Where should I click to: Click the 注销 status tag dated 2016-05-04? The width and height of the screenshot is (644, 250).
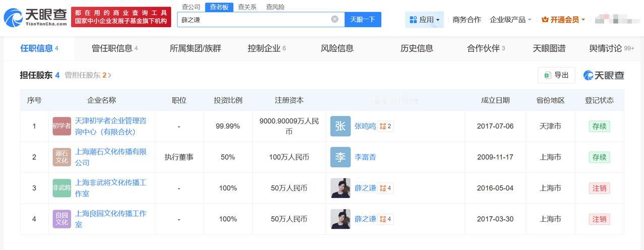pos(599,188)
